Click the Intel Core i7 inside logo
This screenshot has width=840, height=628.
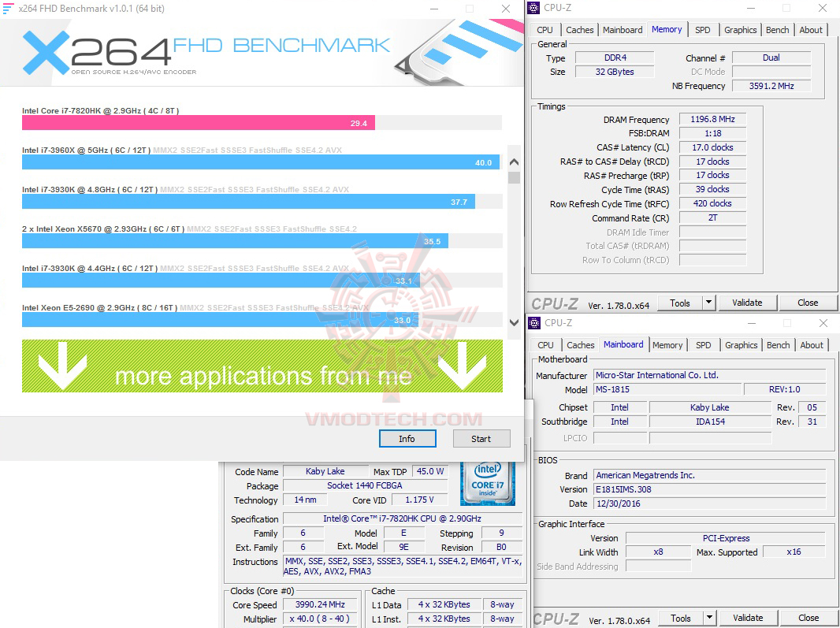488,483
